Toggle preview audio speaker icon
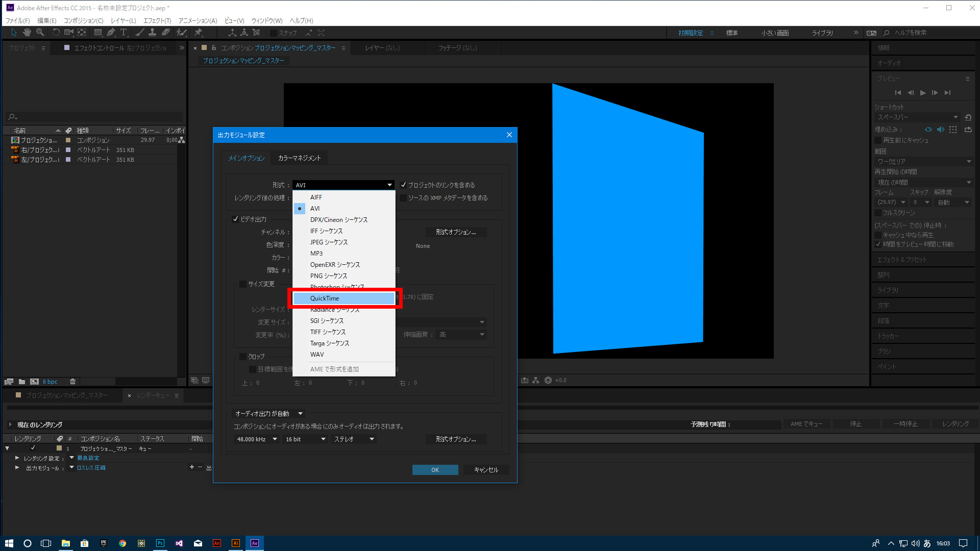Screen dimensions: 980x551 pos(941,130)
